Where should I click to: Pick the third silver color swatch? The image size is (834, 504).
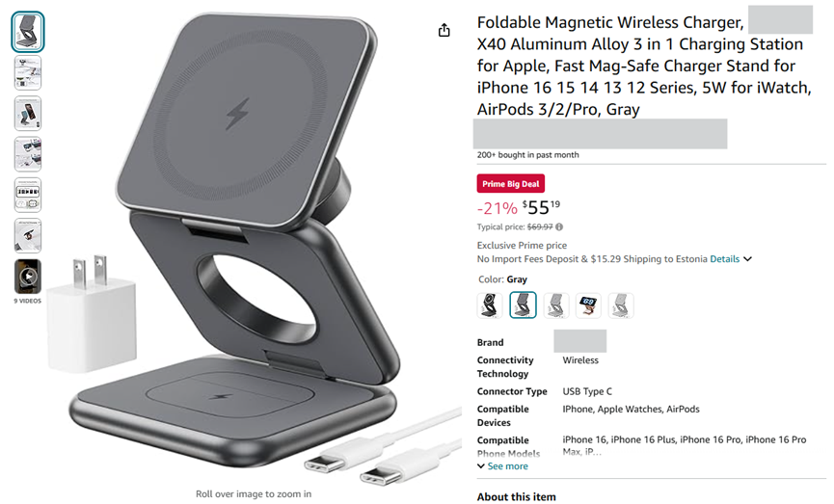555,305
